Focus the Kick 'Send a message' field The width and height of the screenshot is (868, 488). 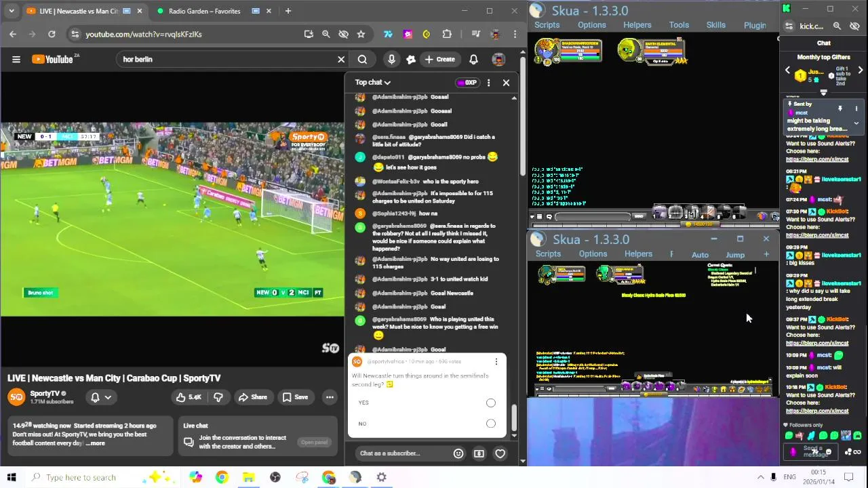pos(810,451)
